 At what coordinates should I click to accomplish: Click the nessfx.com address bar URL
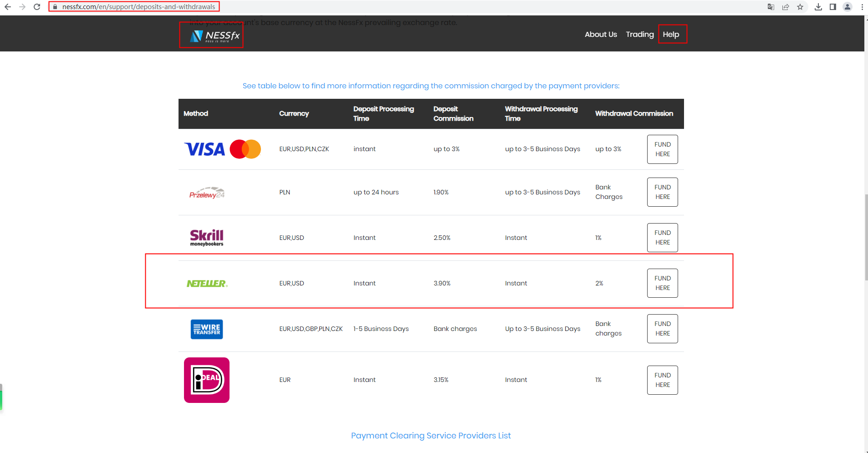(x=138, y=7)
